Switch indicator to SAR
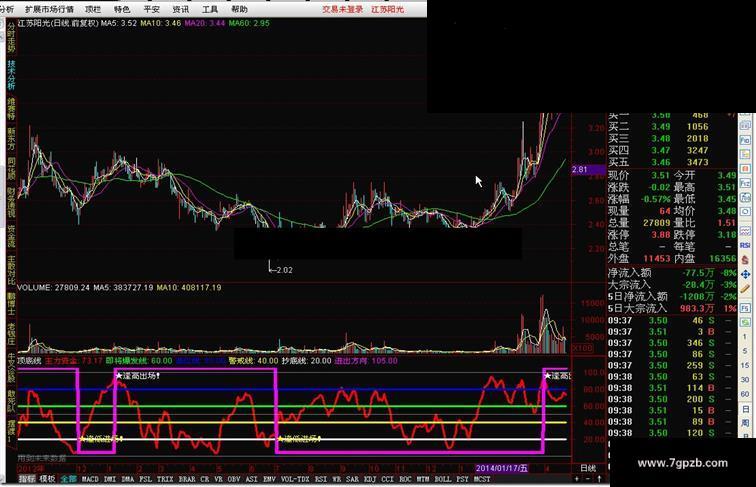756x487 pixels. click(x=352, y=479)
